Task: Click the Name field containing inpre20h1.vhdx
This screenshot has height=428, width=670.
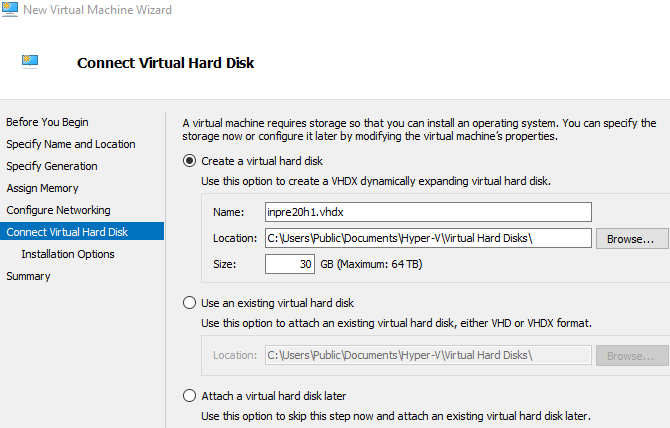Action: 428,212
